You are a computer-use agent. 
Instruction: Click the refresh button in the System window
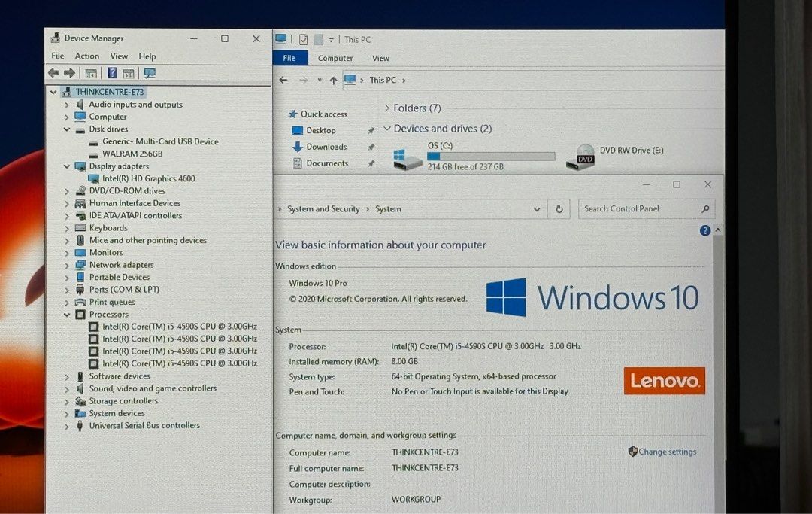point(559,209)
